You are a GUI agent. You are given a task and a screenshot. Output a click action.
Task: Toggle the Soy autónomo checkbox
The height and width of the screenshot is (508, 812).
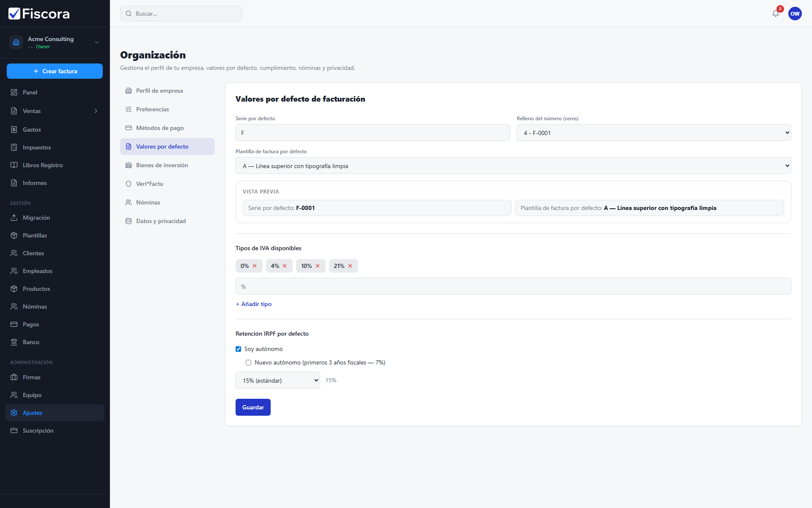pyautogui.click(x=238, y=349)
